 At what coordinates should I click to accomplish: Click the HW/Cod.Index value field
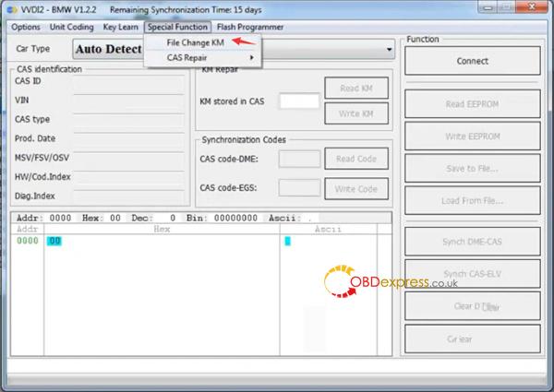[128, 181]
